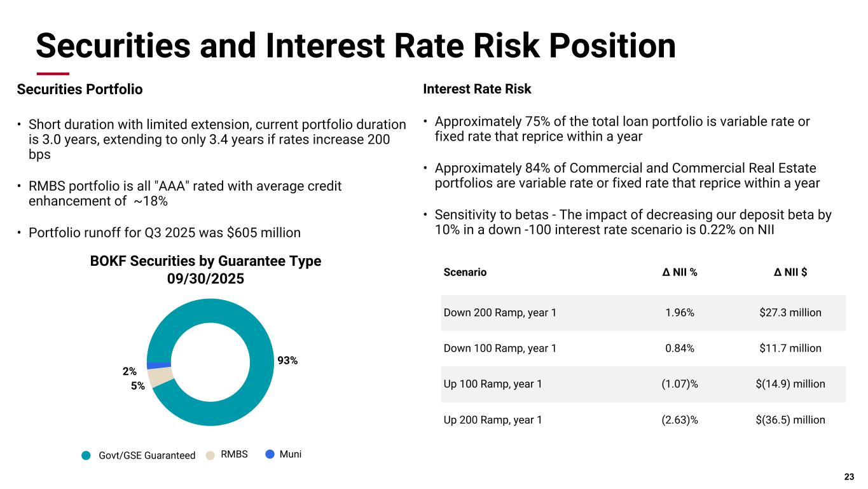
Task: Click the Securities Portfolio heading
Action: (x=79, y=90)
